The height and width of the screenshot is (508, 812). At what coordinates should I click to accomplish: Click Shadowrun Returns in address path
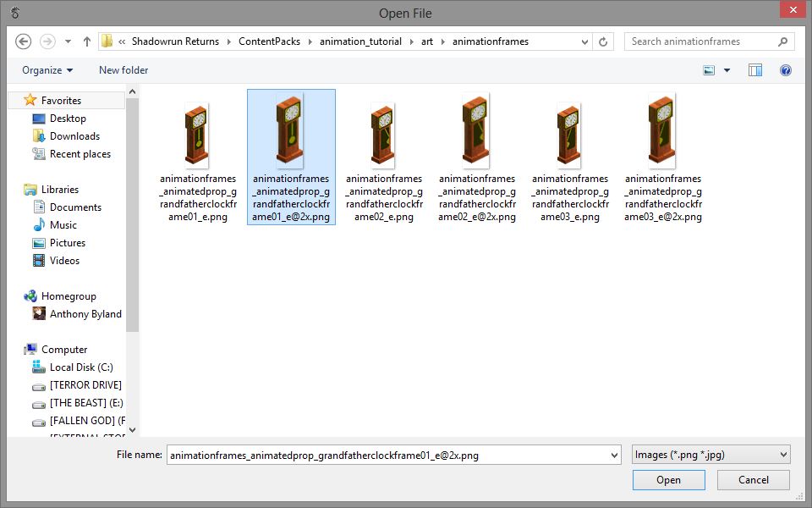click(x=175, y=41)
